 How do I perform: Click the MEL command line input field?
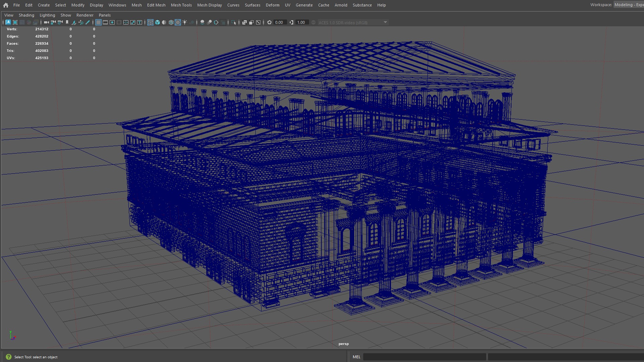pos(424,357)
